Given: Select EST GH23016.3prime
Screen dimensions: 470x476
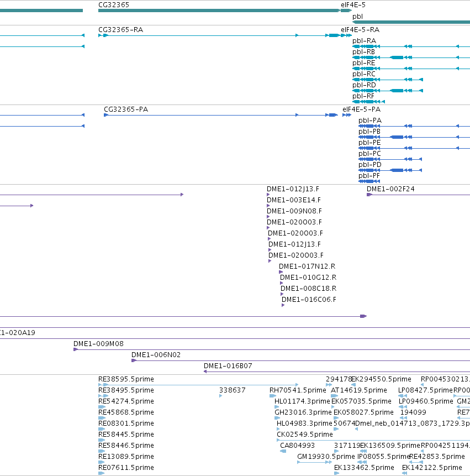Looking at the screenshot, I should 303,412.
